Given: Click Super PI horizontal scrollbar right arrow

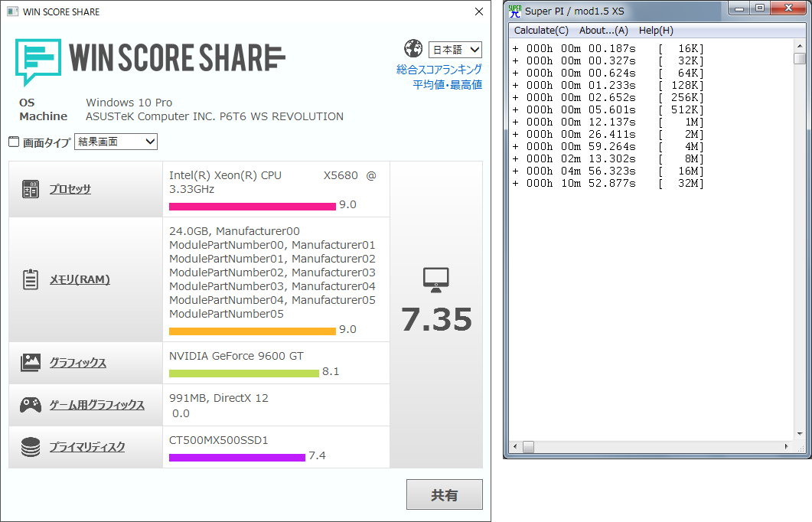Looking at the screenshot, I should tap(786, 446).
